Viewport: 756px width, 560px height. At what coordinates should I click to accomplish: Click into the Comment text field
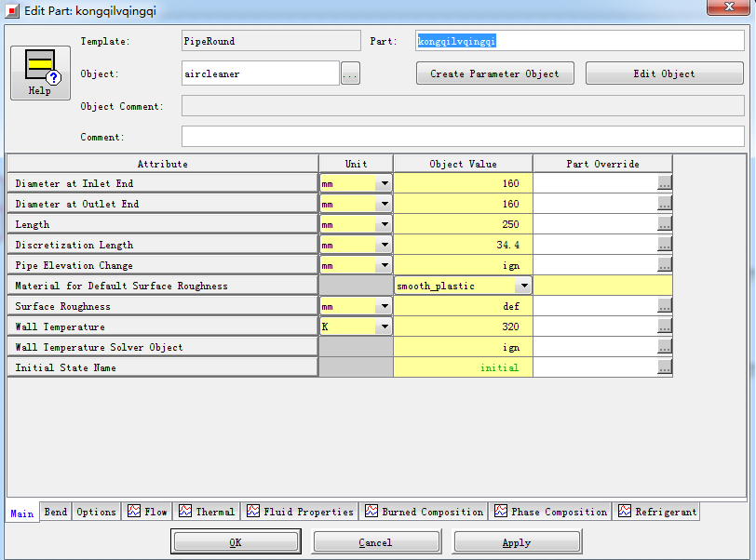click(x=463, y=137)
